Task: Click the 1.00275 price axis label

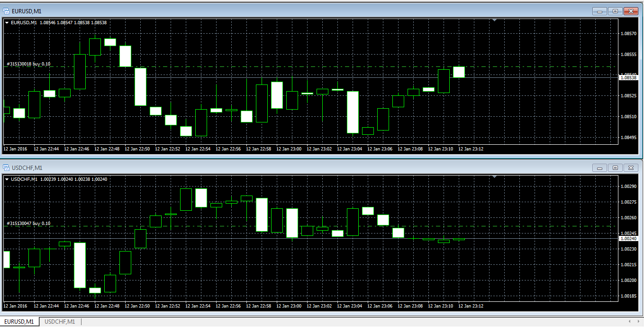Action: pos(628,202)
